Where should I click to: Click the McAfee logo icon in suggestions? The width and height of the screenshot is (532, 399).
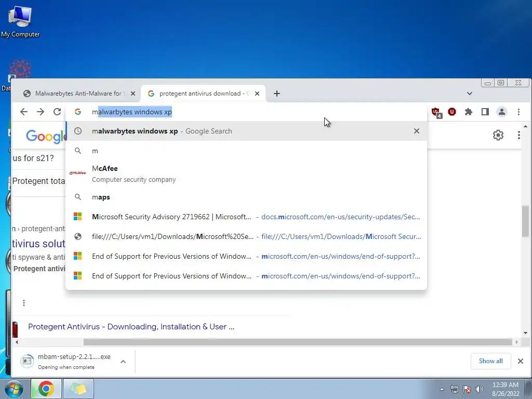pyautogui.click(x=78, y=173)
